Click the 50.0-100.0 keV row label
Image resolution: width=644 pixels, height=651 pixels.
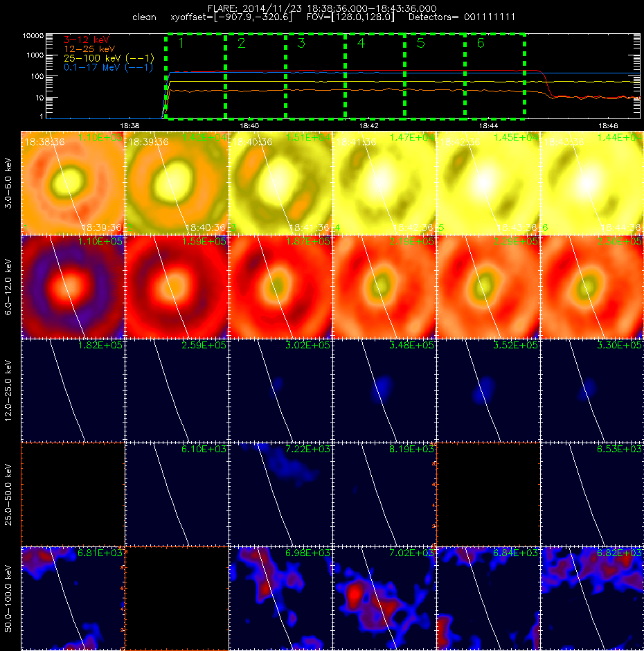pyautogui.click(x=8, y=598)
